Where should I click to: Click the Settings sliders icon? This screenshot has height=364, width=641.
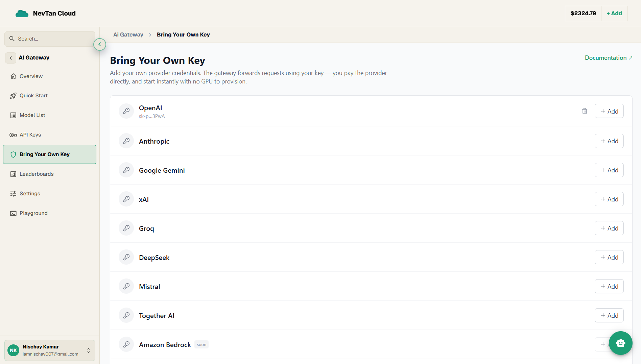[13, 194]
